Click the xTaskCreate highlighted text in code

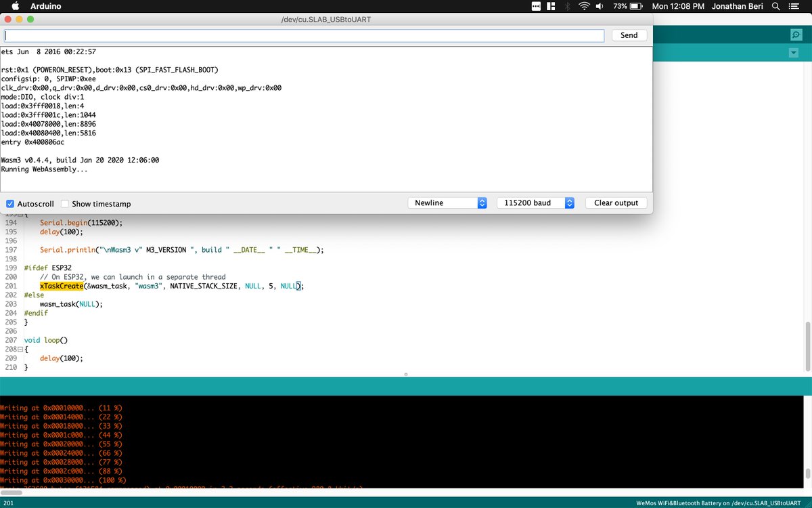(x=62, y=287)
